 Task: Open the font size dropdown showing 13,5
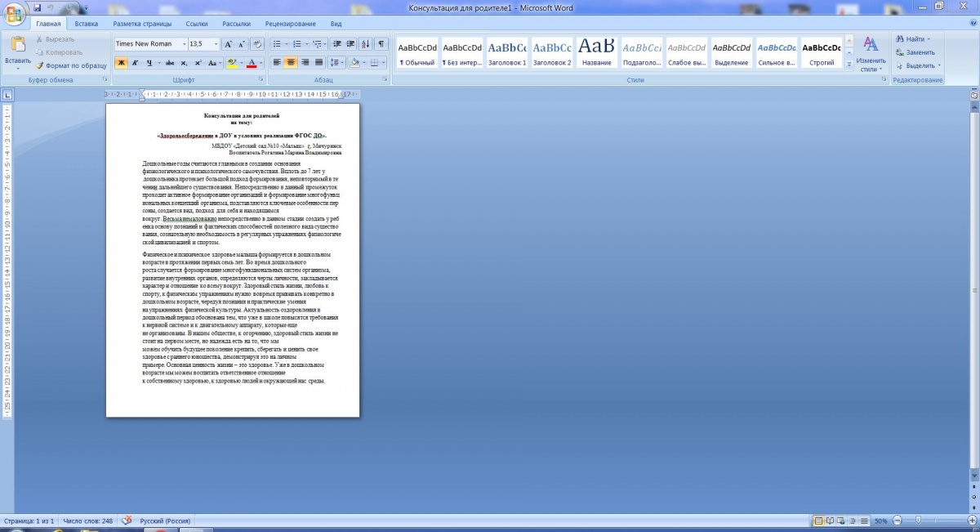216,44
